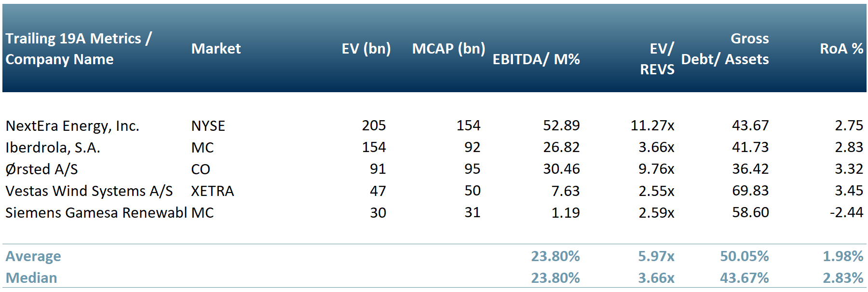868x292 pixels.
Task: Select the Gross Debt/ Assets header
Action: 725,49
